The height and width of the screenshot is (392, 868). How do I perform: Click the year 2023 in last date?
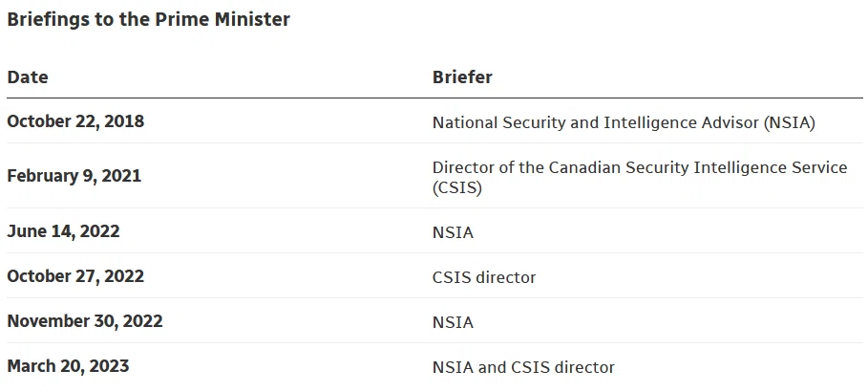pyautogui.click(x=109, y=366)
